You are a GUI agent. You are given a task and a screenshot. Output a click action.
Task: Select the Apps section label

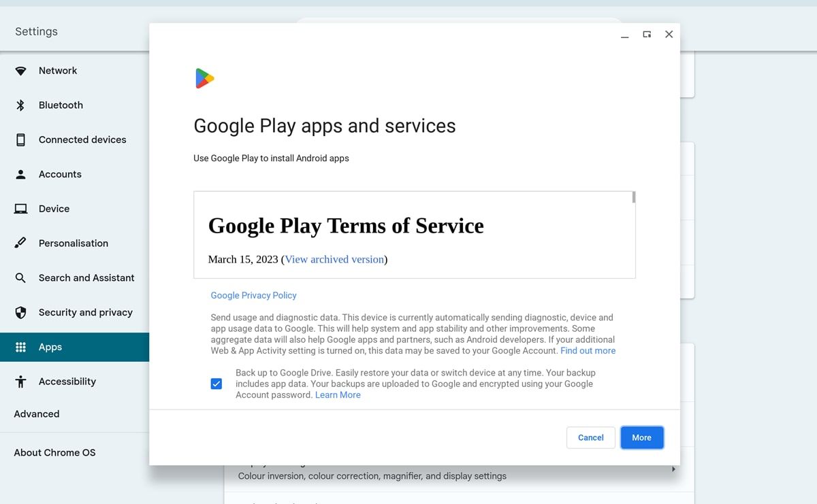coord(50,347)
